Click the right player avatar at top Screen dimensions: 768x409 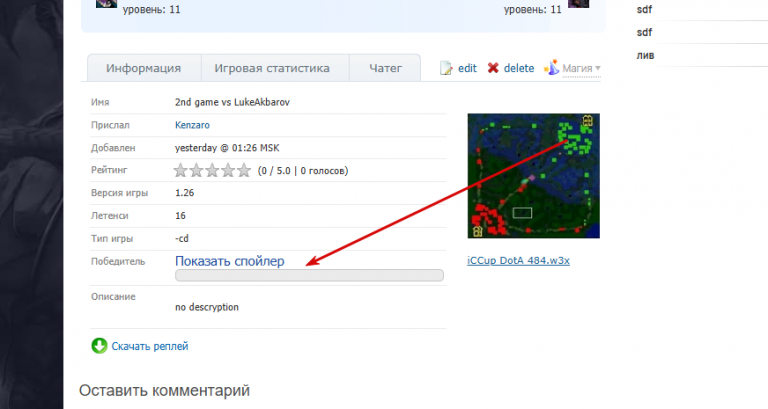point(578,3)
